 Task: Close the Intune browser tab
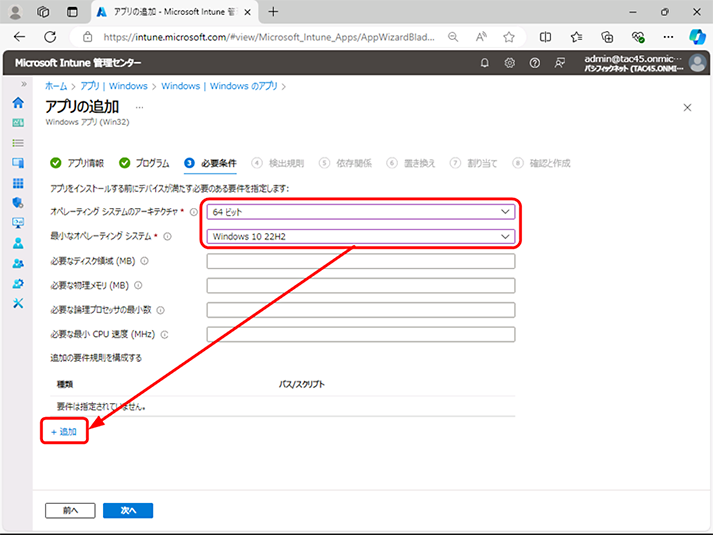[x=247, y=12]
